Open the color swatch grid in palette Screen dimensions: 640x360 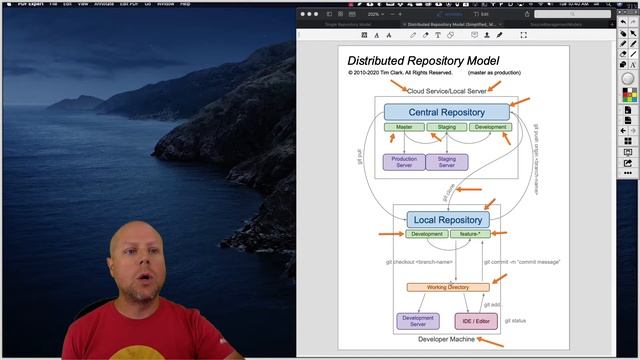coord(629,95)
